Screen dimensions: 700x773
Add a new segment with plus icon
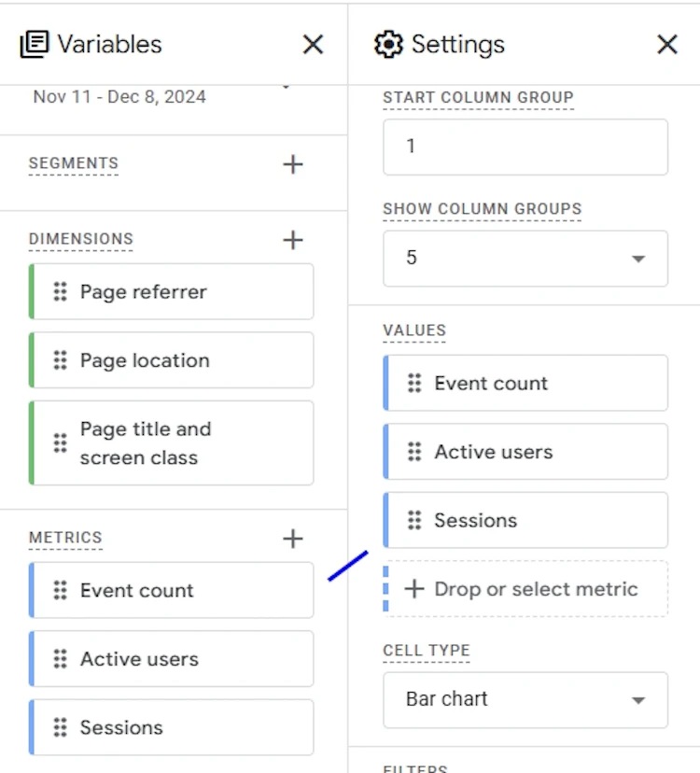tap(293, 164)
